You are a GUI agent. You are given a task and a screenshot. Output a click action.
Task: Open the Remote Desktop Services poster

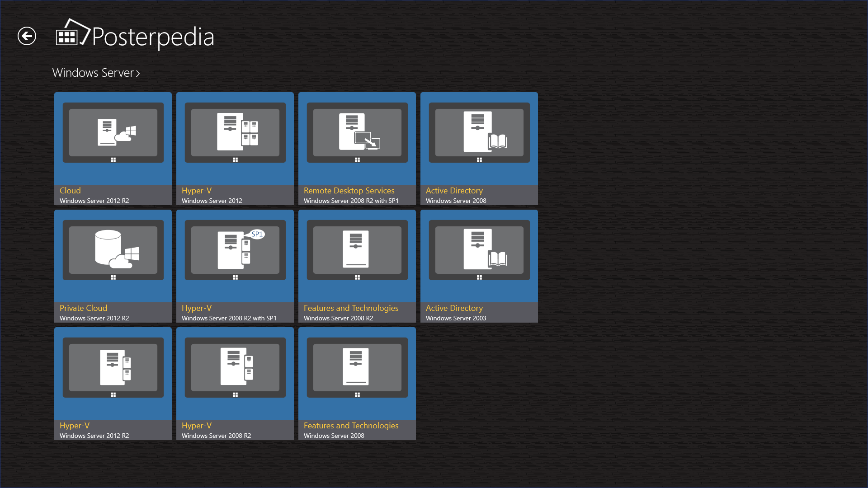point(357,149)
